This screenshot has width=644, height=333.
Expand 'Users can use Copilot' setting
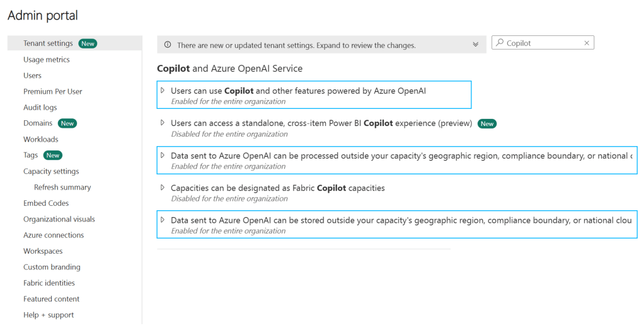pos(163,91)
